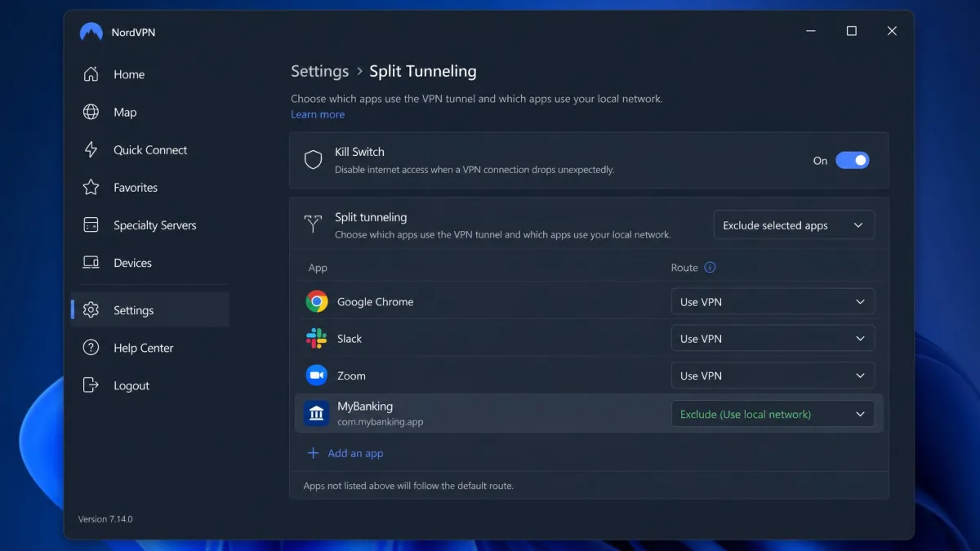The width and height of the screenshot is (980, 551).
Task: Click the Kill Switch shield icon
Action: click(x=313, y=160)
